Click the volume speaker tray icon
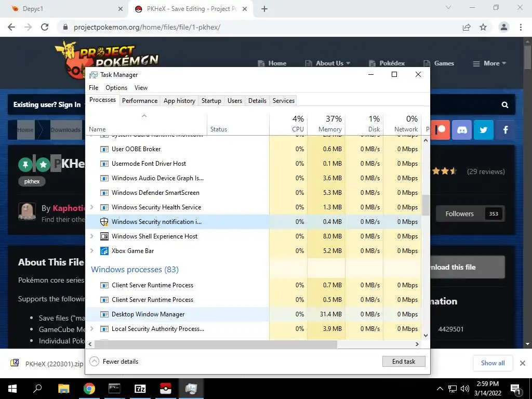 click(465, 389)
